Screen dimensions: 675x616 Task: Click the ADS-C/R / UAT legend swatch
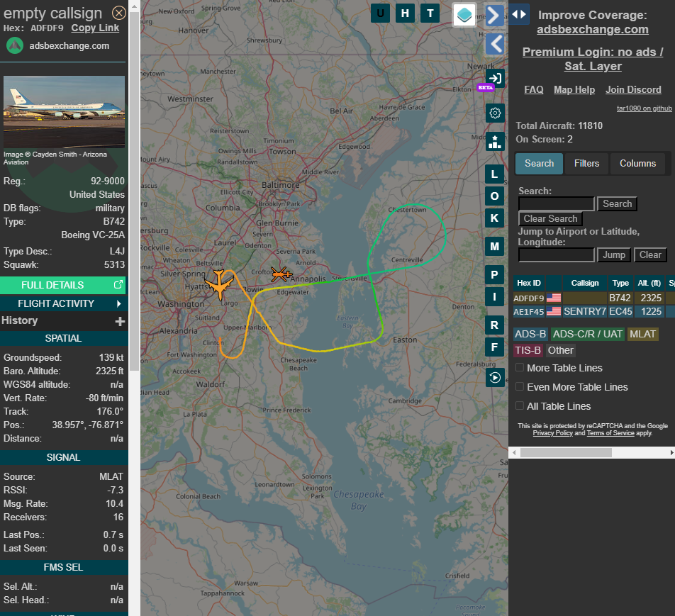tap(587, 334)
